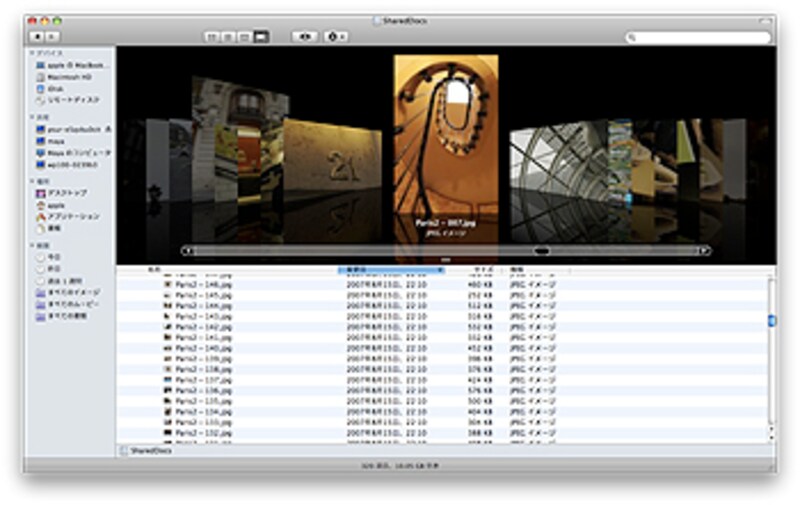Go back with the left arrow button
This screenshot has height=505, width=800.
pos(38,37)
